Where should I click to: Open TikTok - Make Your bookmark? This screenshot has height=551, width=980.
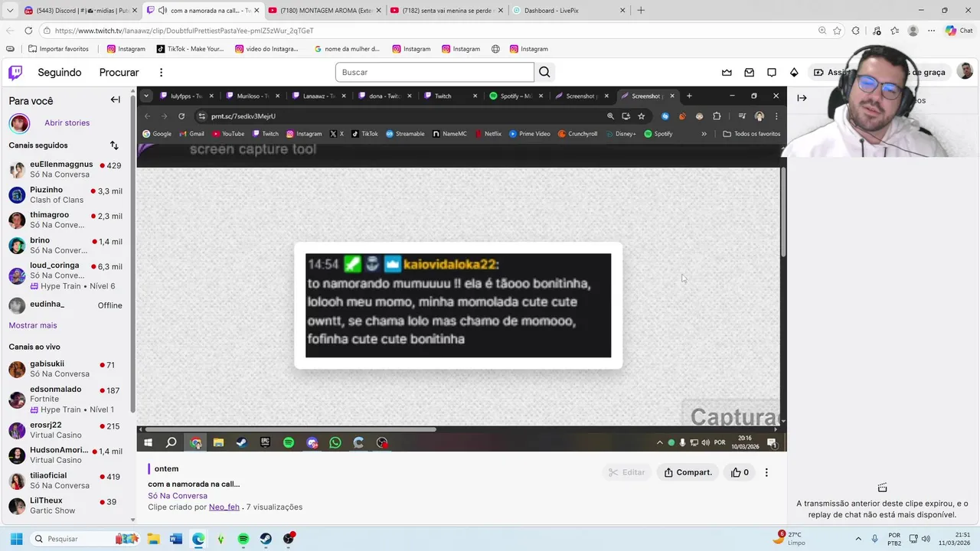(190, 49)
